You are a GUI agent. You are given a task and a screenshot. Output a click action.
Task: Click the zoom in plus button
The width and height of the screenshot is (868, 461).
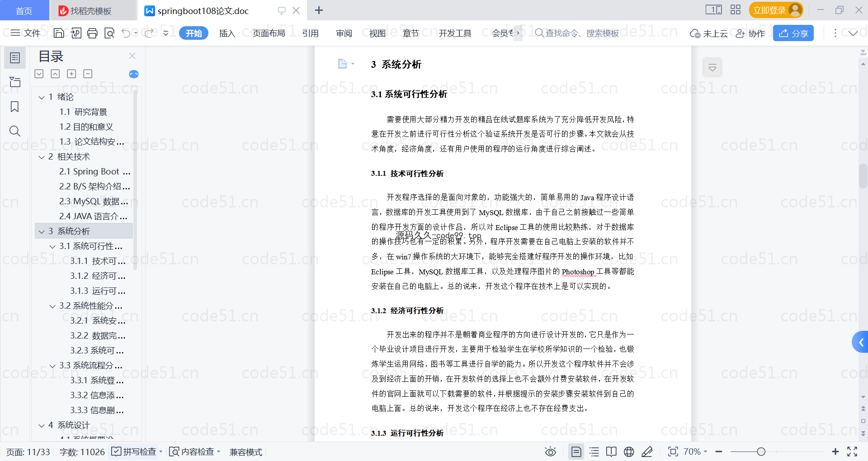point(835,452)
